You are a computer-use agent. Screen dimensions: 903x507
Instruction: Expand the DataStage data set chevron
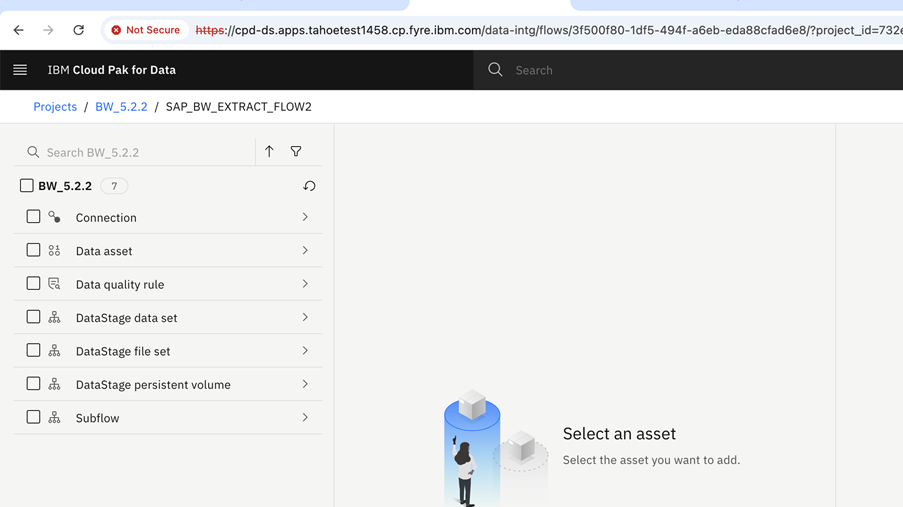(305, 317)
